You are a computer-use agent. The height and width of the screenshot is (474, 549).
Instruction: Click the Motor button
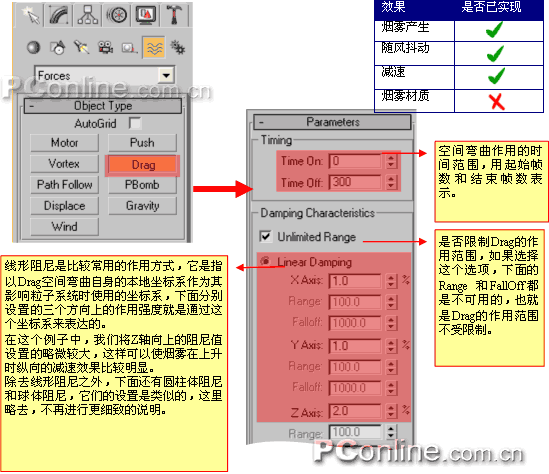click(64, 143)
